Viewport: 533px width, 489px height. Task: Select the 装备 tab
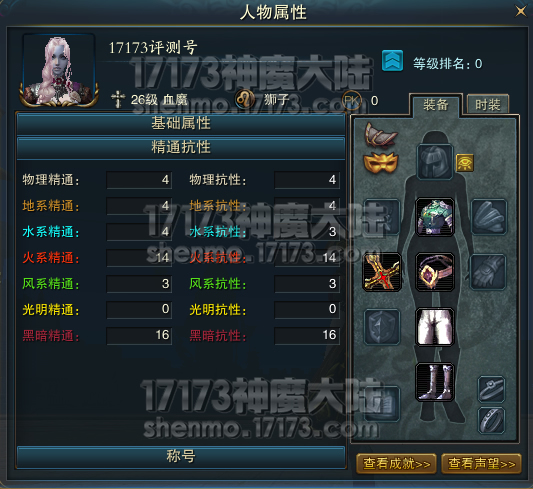click(x=436, y=105)
